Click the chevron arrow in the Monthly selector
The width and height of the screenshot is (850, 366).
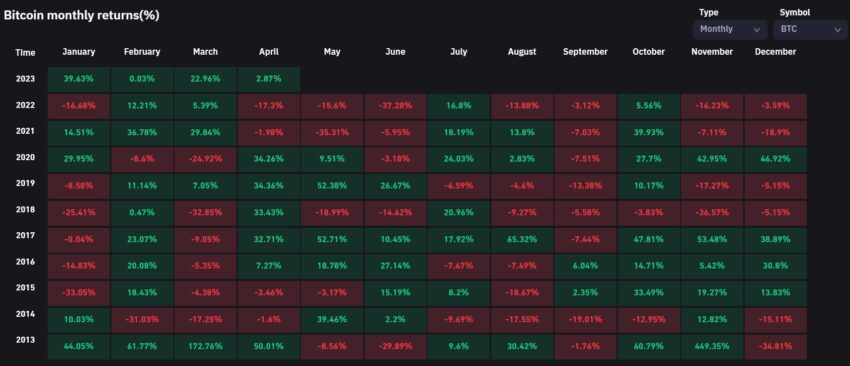757,30
